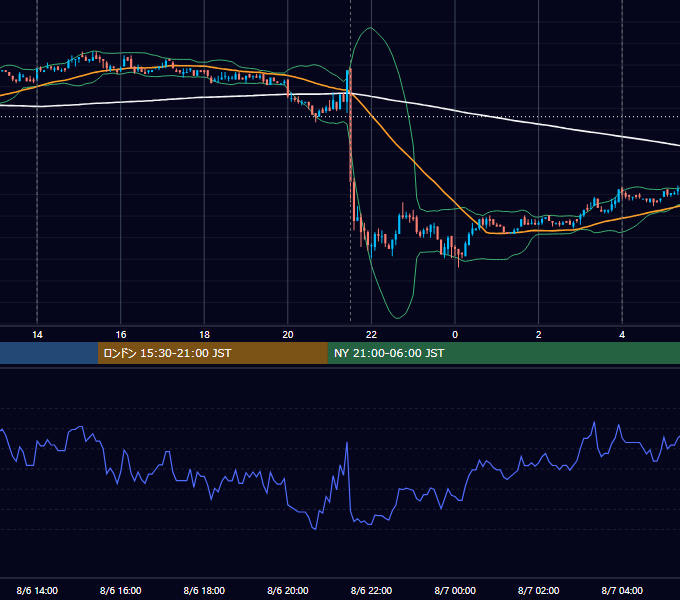Viewport: 680px width, 600px height.
Task: Click the 8/7 04:00 date label
Action: coord(622,590)
